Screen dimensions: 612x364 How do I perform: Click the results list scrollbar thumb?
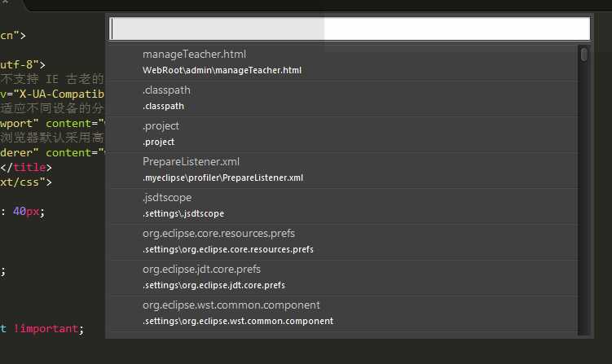(584, 55)
